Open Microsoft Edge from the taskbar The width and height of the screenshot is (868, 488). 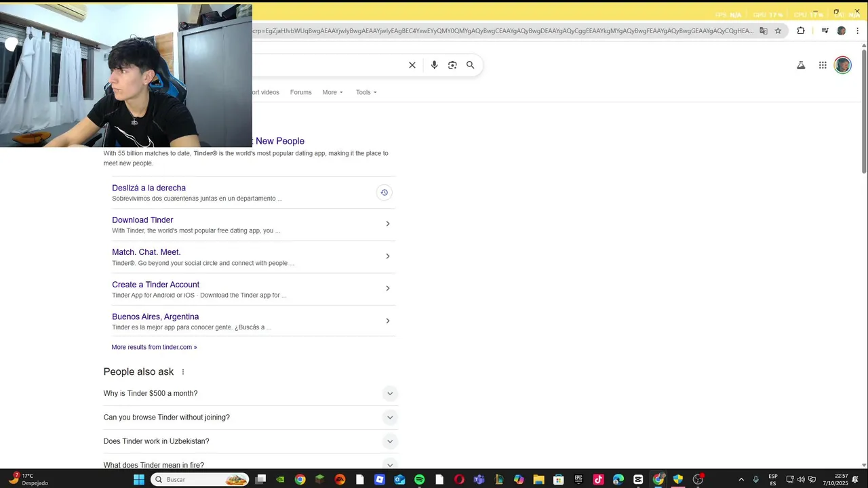[x=618, y=479]
